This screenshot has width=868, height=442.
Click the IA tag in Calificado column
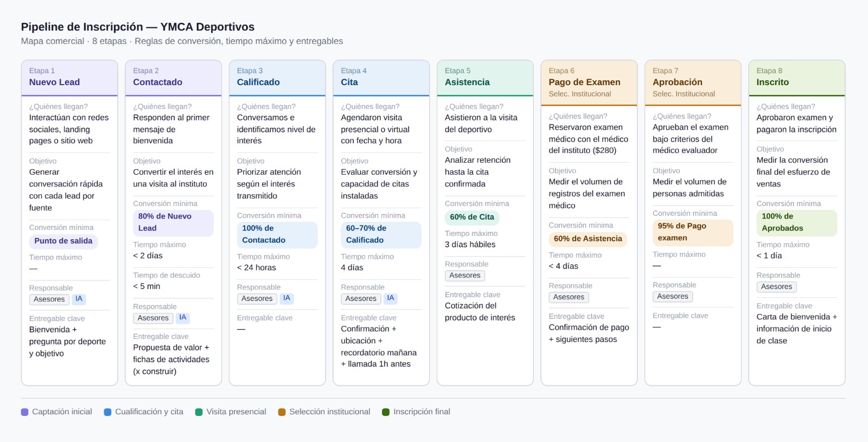[286, 299]
